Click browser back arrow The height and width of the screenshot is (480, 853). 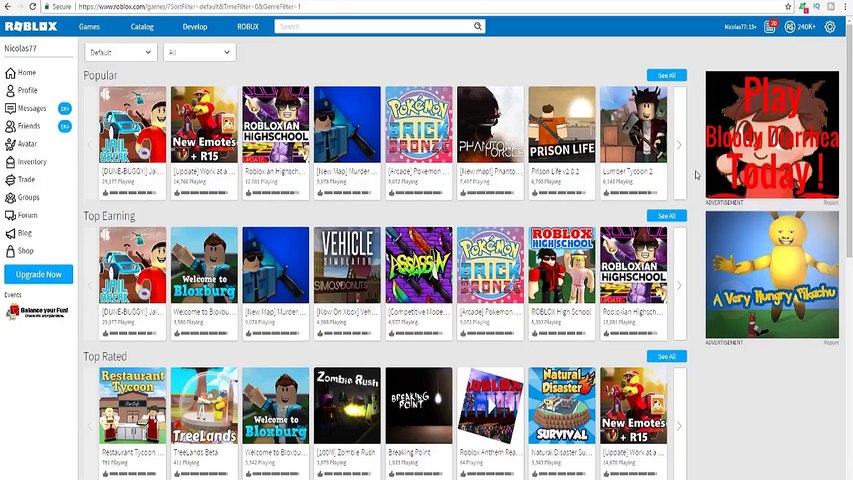8,7
